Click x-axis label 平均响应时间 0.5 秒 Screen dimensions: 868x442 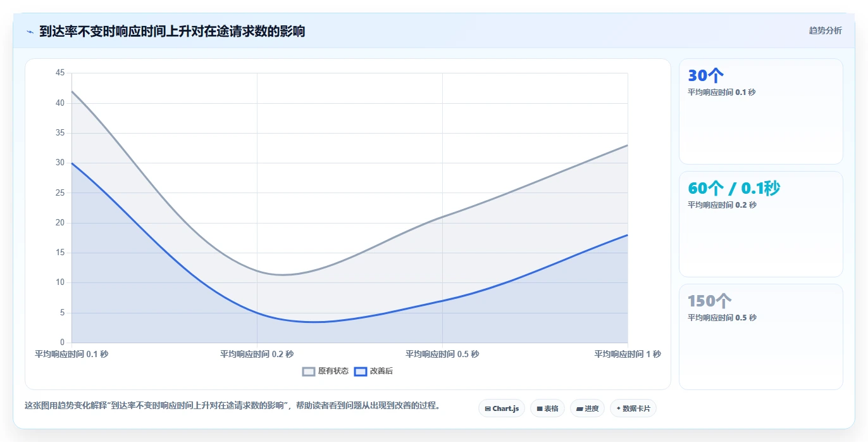[x=442, y=355]
